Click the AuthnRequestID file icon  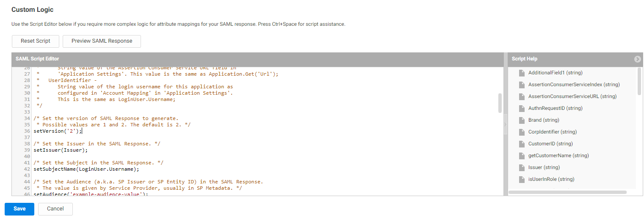pyautogui.click(x=522, y=108)
